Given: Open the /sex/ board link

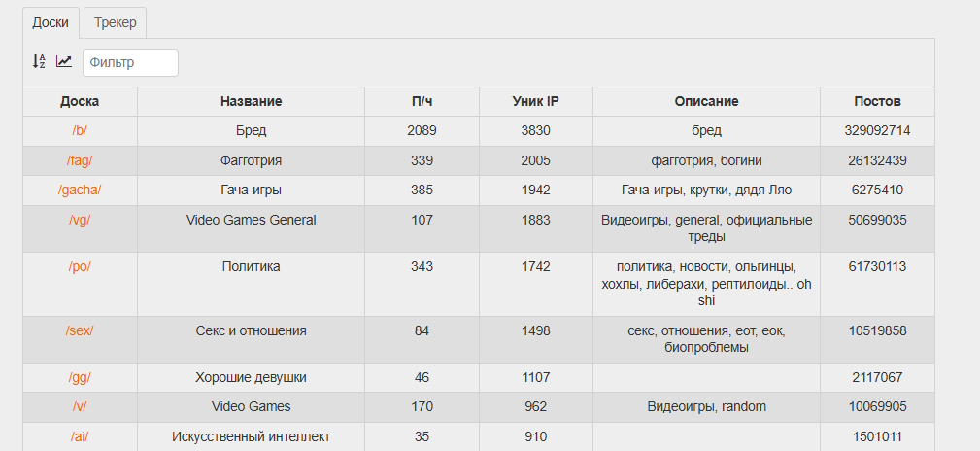Looking at the screenshot, I should [x=80, y=330].
